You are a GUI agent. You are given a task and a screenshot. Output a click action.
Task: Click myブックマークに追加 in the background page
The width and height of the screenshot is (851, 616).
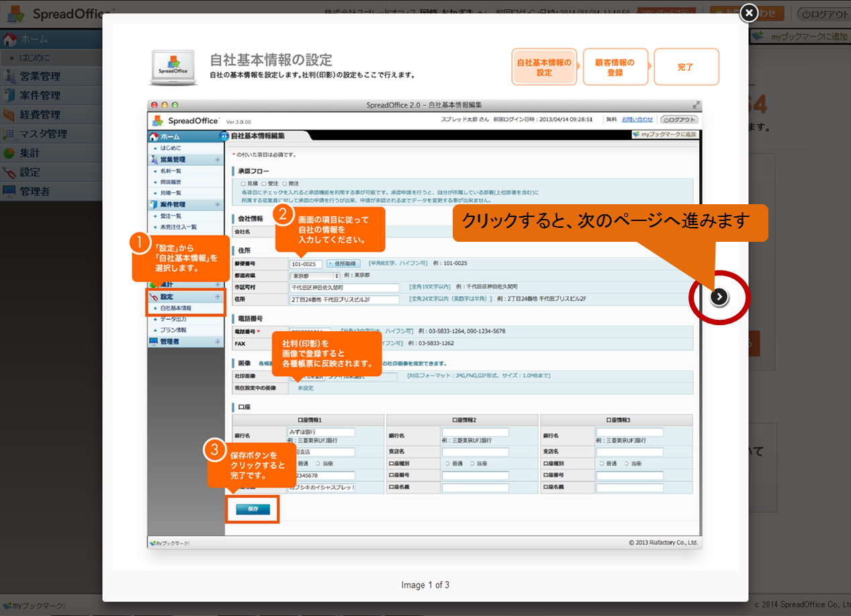[800, 36]
